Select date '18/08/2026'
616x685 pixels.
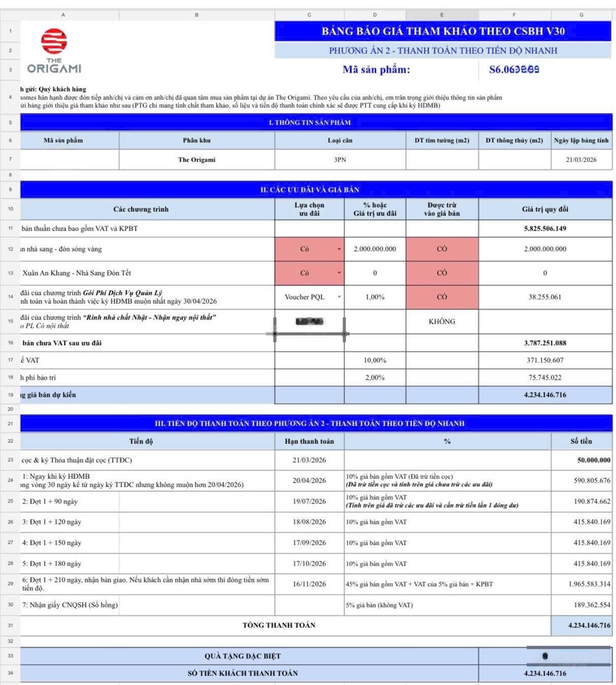[x=310, y=522]
